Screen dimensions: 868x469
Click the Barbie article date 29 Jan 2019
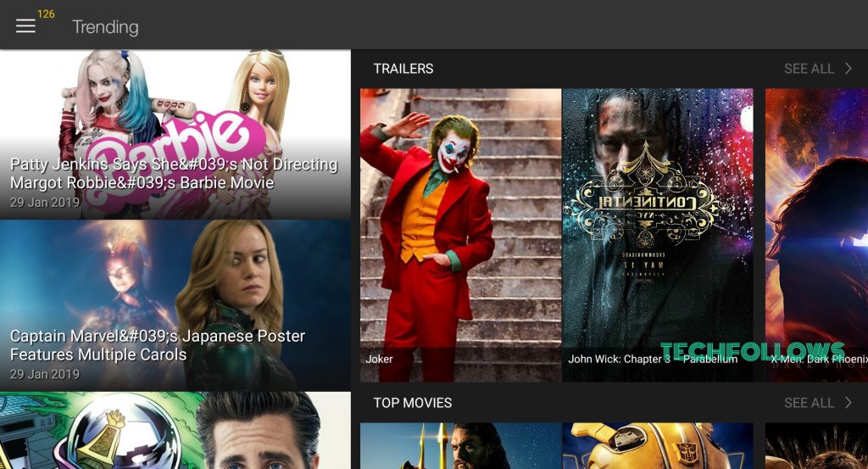tap(45, 203)
